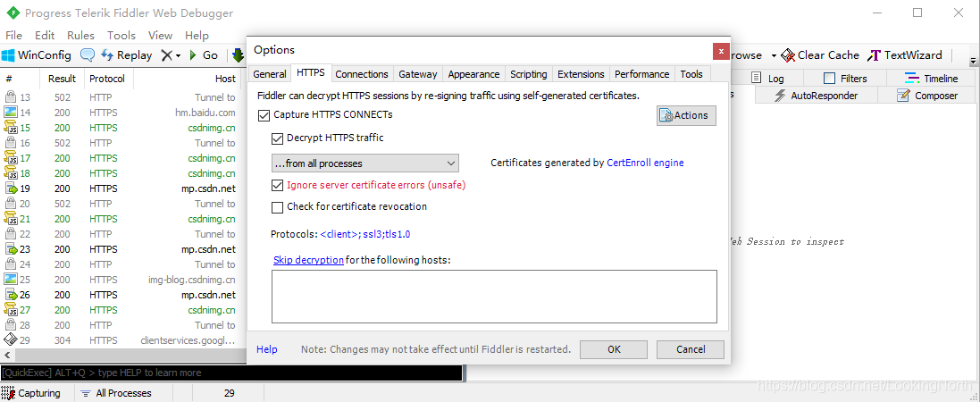Click the JS script icon of session 15
The width and height of the screenshot is (980, 402).
pyautogui.click(x=10, y=128)
